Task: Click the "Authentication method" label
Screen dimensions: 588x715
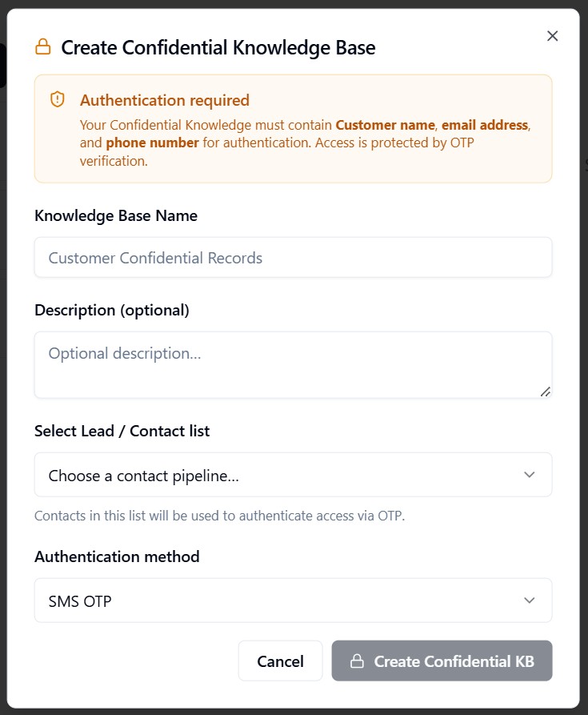Action: 117,556
